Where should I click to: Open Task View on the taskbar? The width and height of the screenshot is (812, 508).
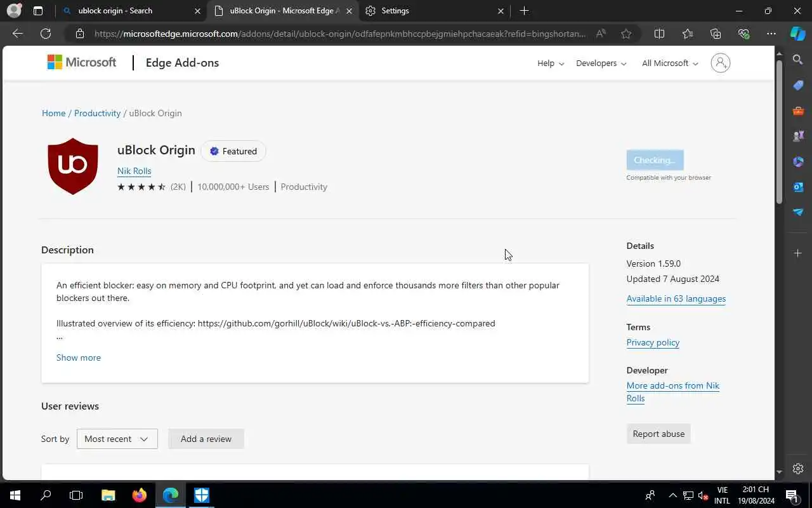click(76, 495)
